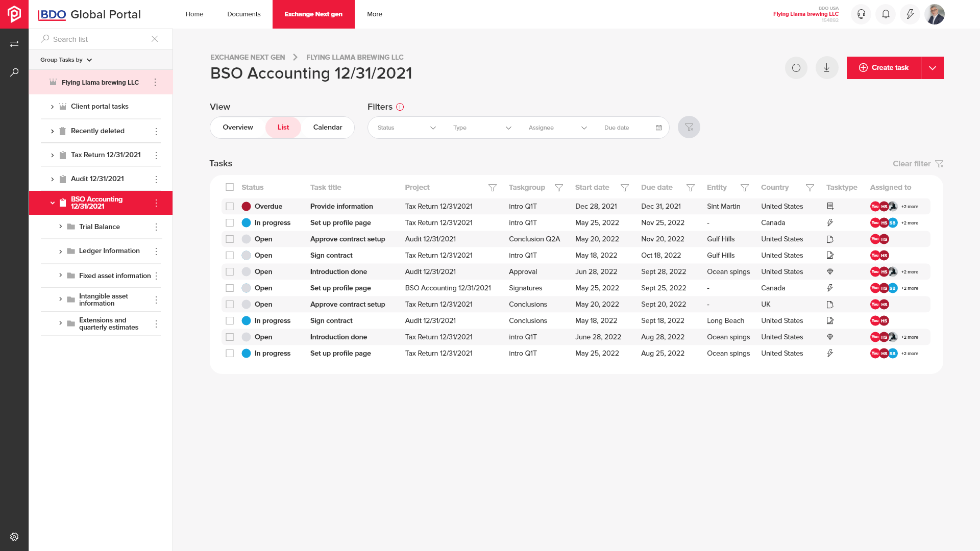Select List view button
Viewport: 980px width, 551px height.
click(283, 128)
